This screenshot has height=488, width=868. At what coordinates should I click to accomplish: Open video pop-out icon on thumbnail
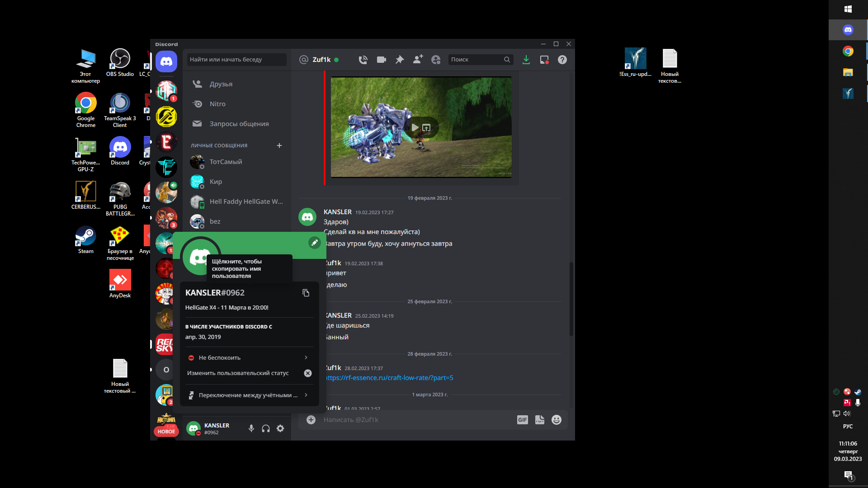[426, 128]
